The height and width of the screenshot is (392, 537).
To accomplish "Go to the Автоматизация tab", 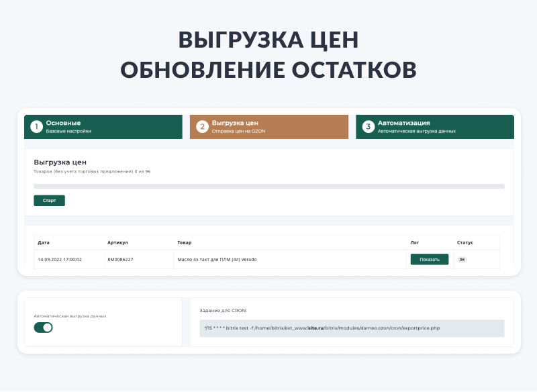I will [x=435, y=127].
